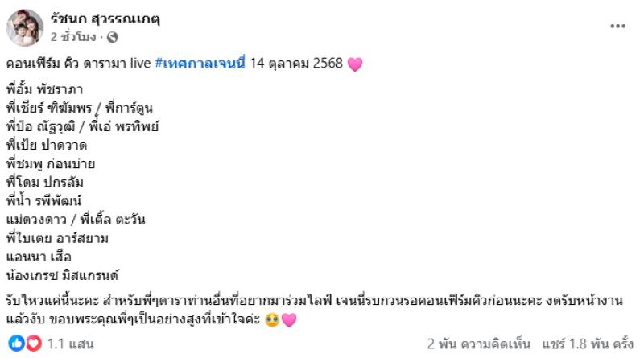Click the line 'น้องเกรซ มิสแกรนด์'
Viewport: 644px width, 358px height.
point(63,275)
